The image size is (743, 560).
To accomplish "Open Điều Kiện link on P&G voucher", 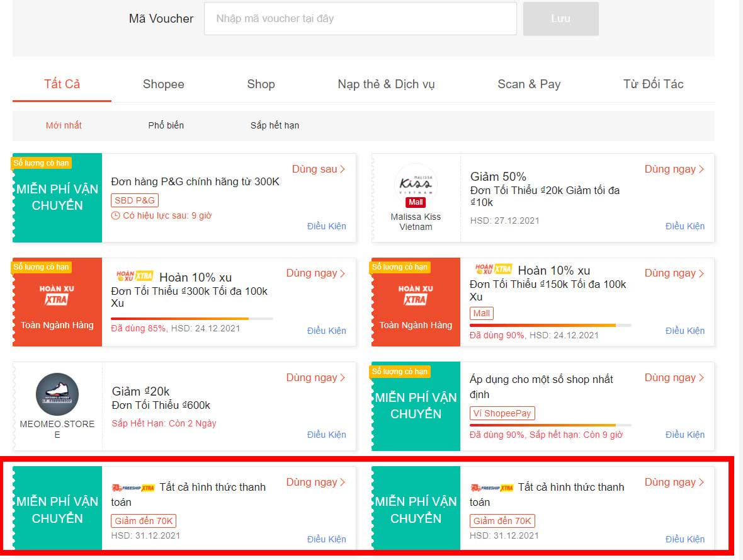I will (327, 226).
